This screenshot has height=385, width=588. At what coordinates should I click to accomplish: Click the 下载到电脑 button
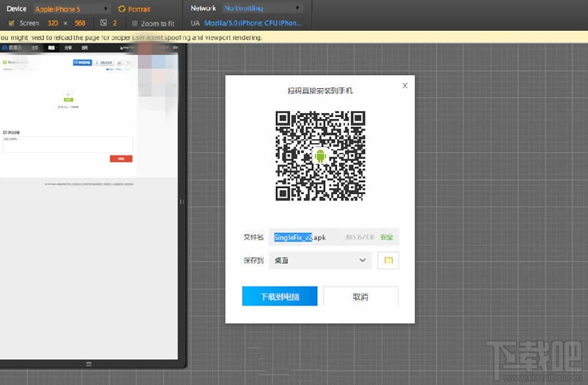279,296
